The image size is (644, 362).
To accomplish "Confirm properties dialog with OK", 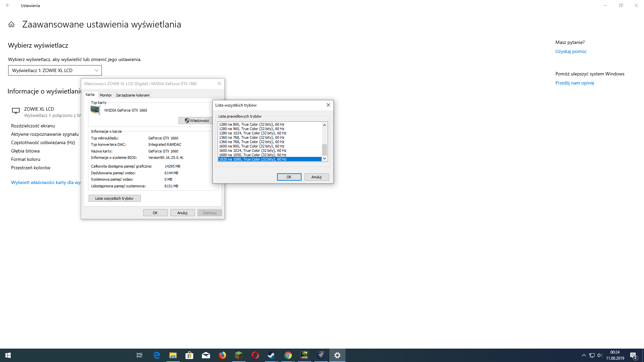I will click(x=155, y=213).
